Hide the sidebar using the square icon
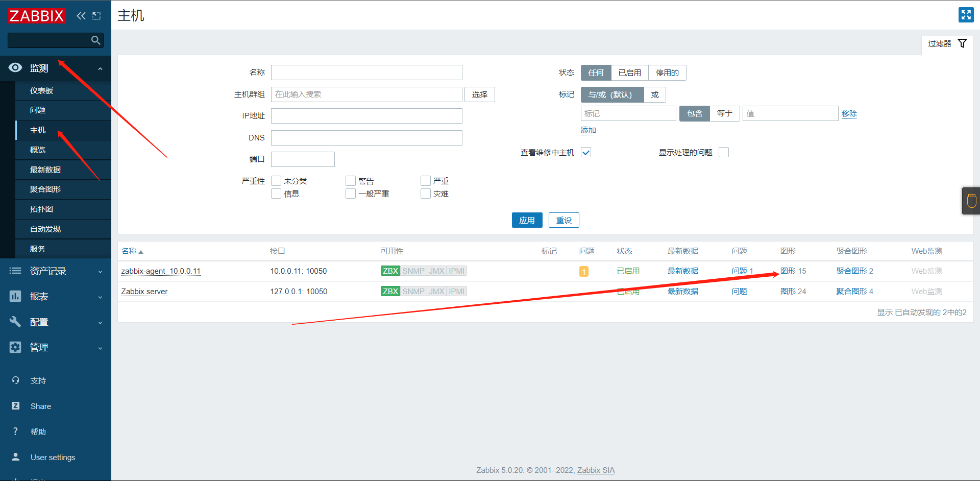 pyautogui.click(x=96, y=16)
